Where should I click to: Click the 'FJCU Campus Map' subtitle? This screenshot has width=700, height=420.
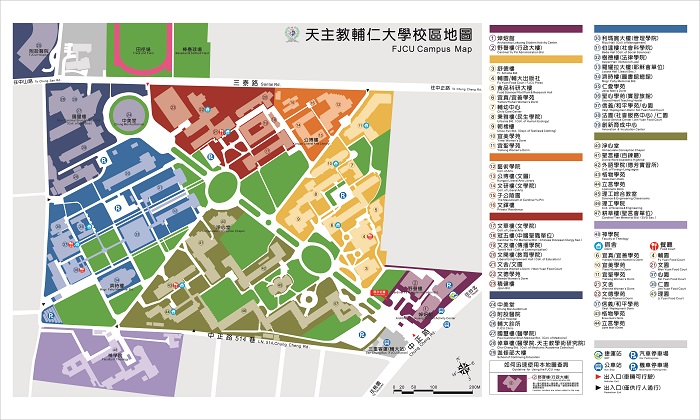pyautogui.click(x=431, y=49)
